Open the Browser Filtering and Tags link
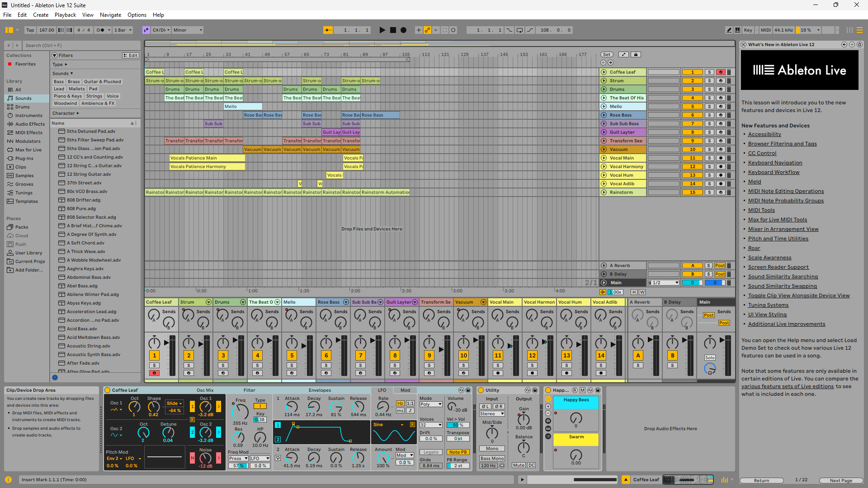This screenshot has height=488, width=868. [782, 144]
